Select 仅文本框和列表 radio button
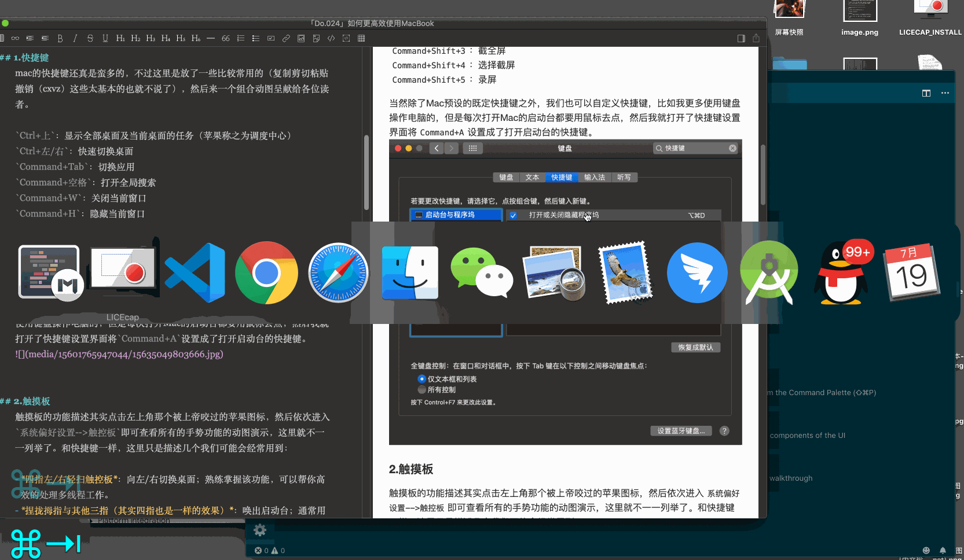 point(421,379)
